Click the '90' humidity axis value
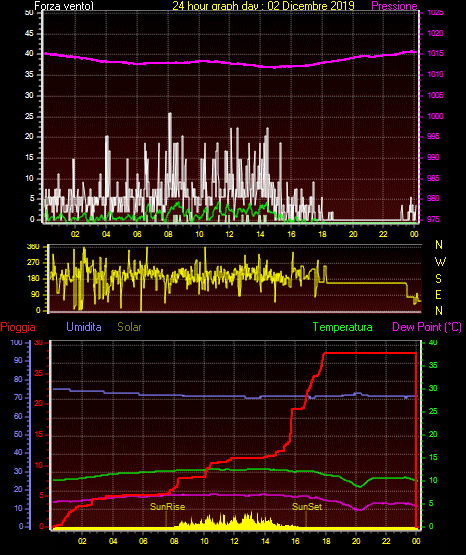 (x=18, y=360)
